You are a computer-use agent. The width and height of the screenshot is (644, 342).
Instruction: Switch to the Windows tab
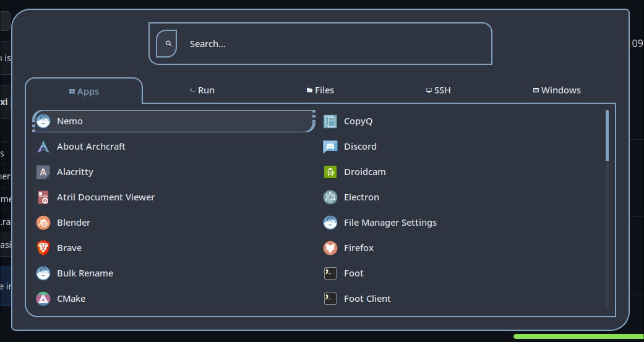(557, 90)
